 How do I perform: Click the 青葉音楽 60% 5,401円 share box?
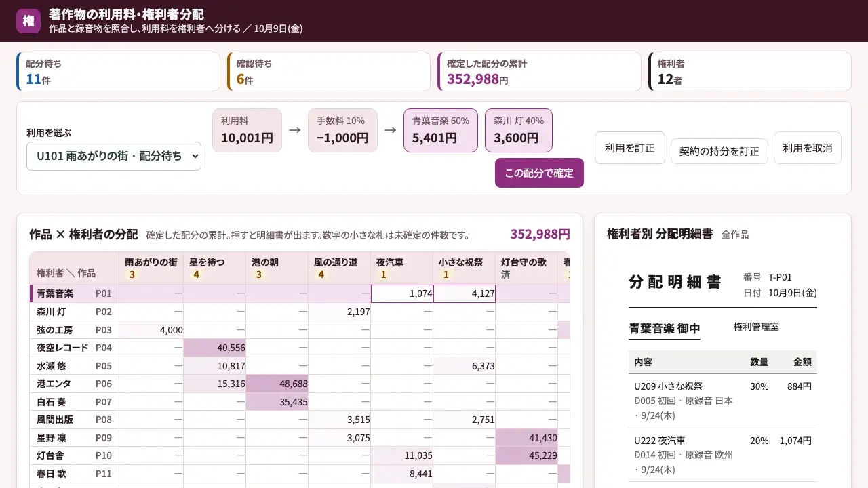point(441,130)
